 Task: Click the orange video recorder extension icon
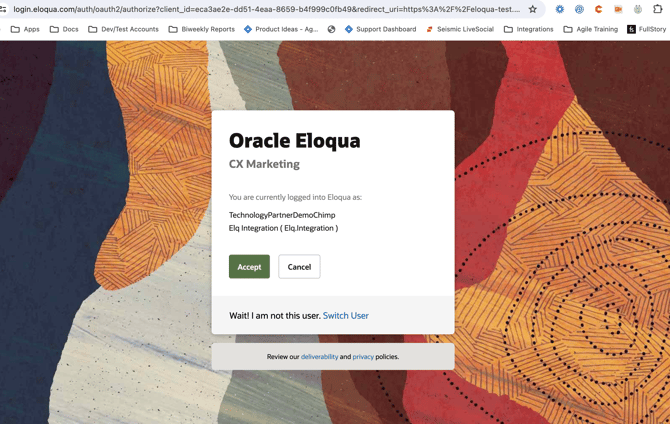pos(618,9)
